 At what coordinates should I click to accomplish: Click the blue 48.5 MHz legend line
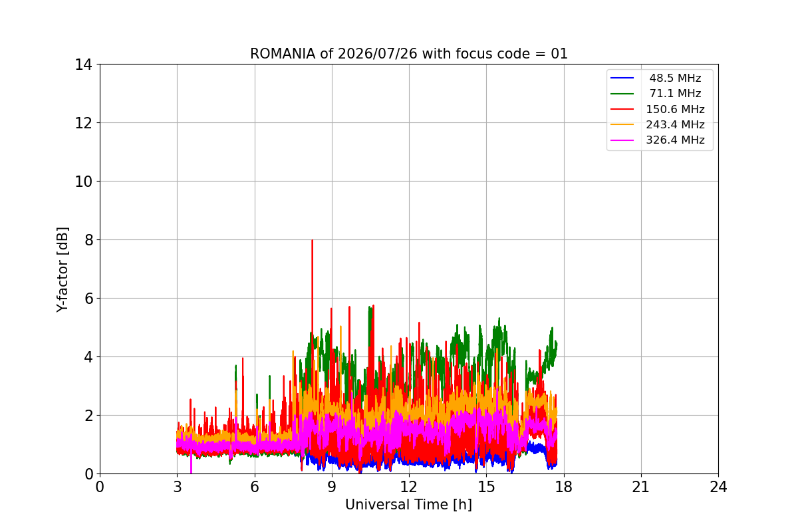click(x=622, y=78)
